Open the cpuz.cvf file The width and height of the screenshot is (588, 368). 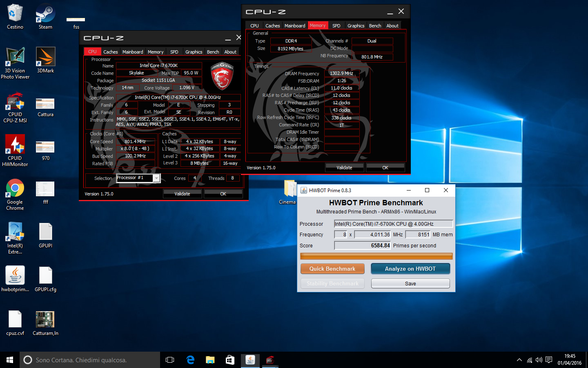[x=15, y=323]
